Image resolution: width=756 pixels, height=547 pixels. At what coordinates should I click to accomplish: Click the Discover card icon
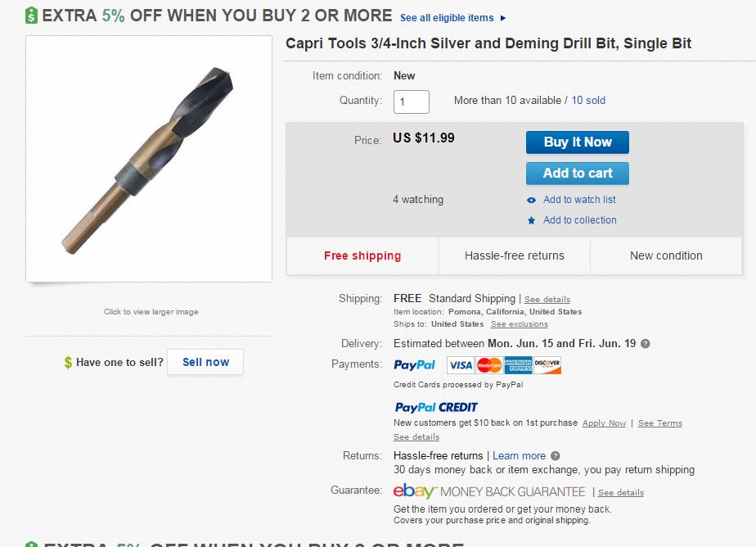click(x=547, y=365)
